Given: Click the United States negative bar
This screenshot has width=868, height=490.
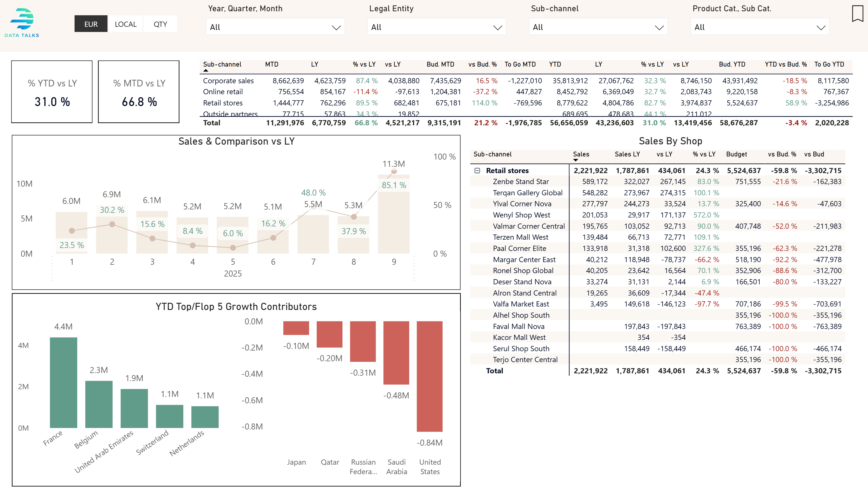Looking at the screenshot, I should point(429,377).
